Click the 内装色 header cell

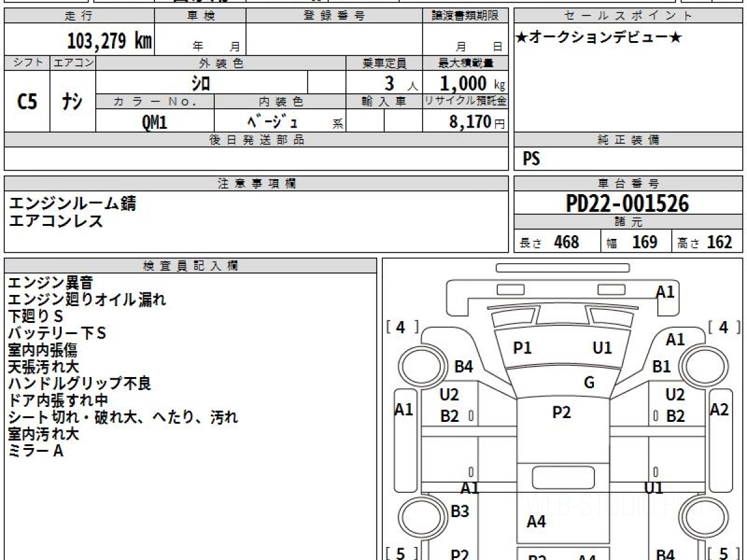pyautogui.click(x=280, y=101)
